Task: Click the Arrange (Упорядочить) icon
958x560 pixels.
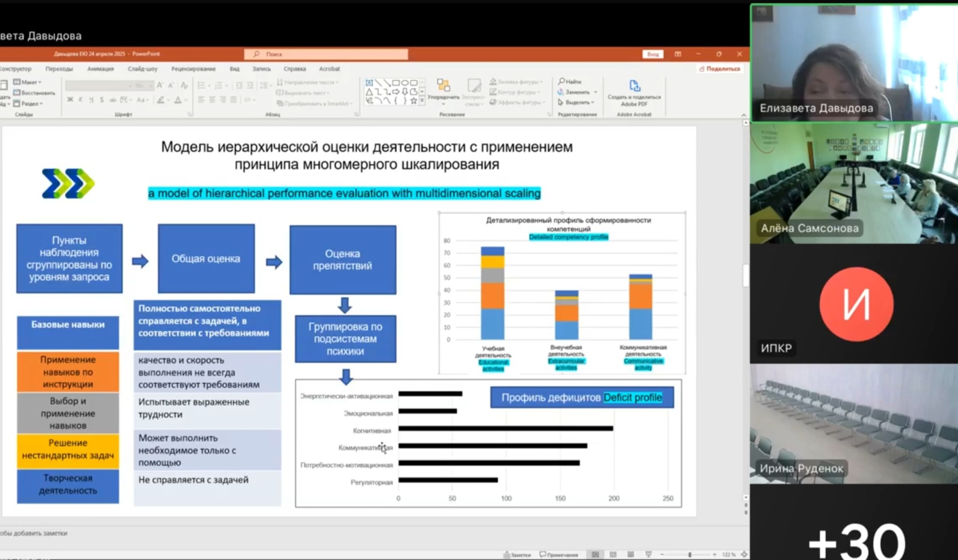Action: pyautogui.click(x=443, y=86)
